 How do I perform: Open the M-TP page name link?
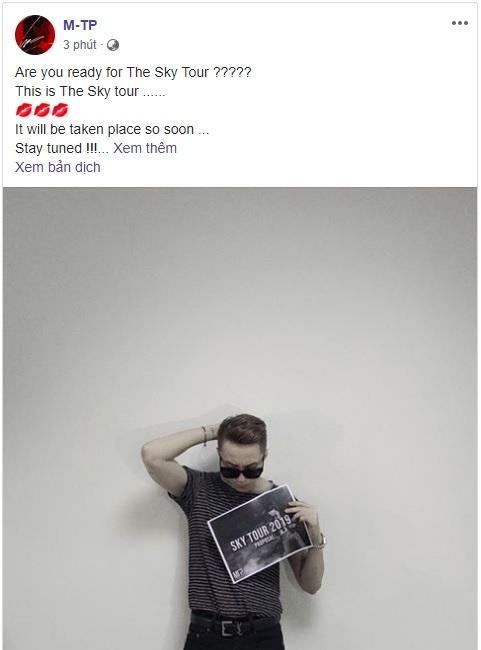click(80, 25)
